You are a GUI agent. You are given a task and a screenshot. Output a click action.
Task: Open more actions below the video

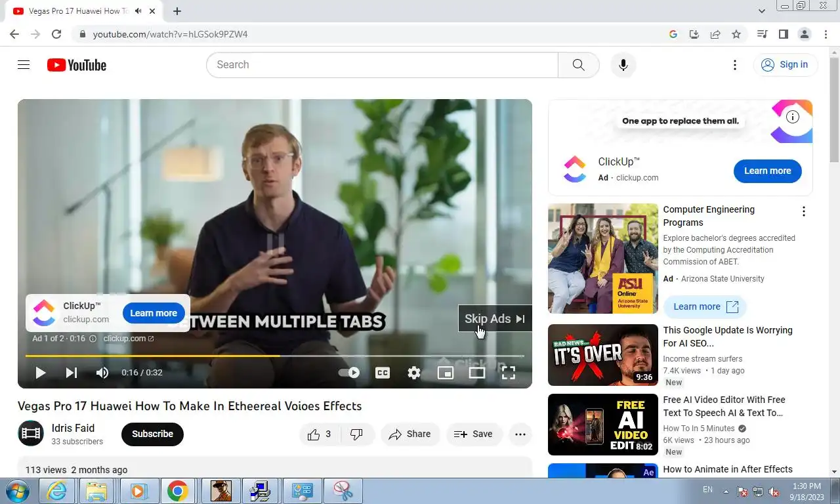click(x=520, y=434)
